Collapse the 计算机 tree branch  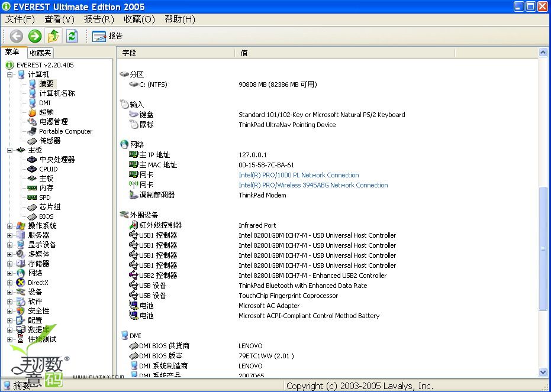click(10, 74)
